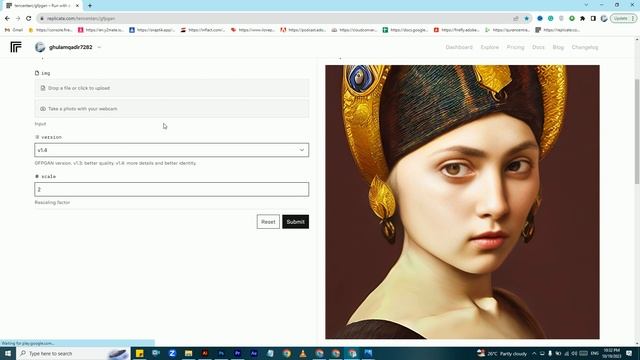Close the tencentarc/gfpgan tab
Image resolution: width=640 pixels, height=360 pixels.
pyautogui.click(x=77, y=6)
